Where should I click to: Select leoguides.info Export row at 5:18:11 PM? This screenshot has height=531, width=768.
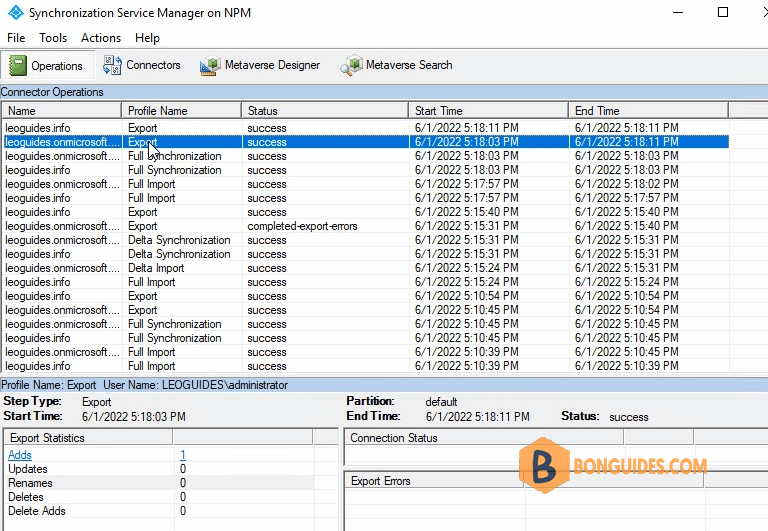point(366,128)
